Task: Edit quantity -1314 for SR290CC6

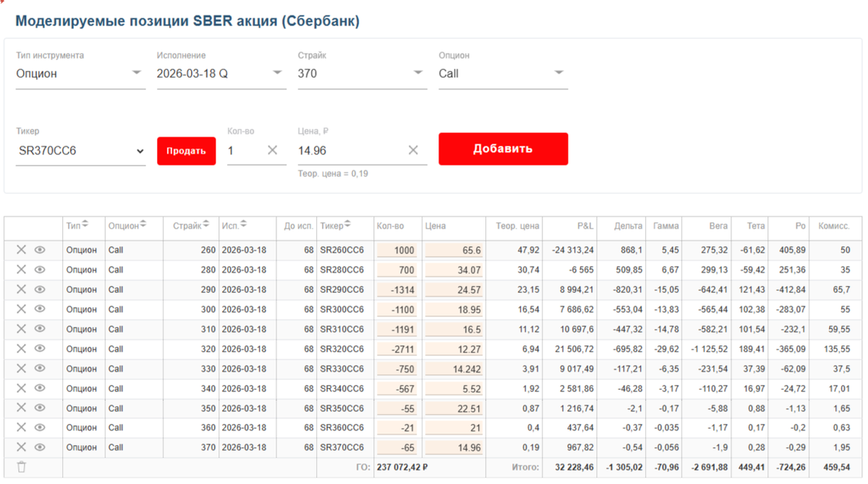Action: 397,289
